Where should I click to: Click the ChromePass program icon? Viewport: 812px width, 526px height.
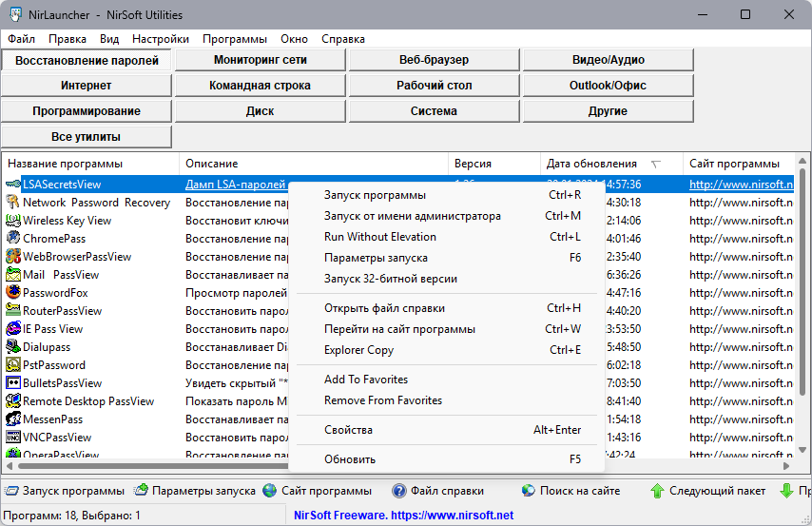click(13, 238)
